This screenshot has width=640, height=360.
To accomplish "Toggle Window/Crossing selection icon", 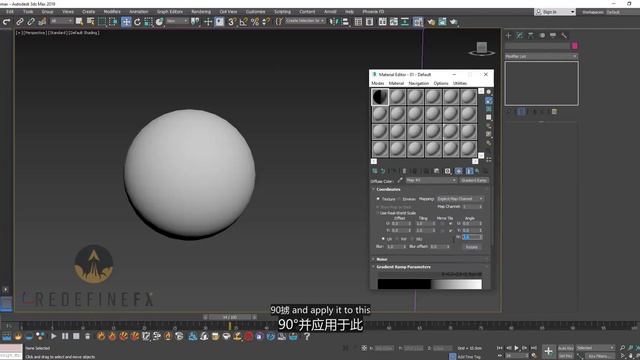I will click(x=113, y=22).
